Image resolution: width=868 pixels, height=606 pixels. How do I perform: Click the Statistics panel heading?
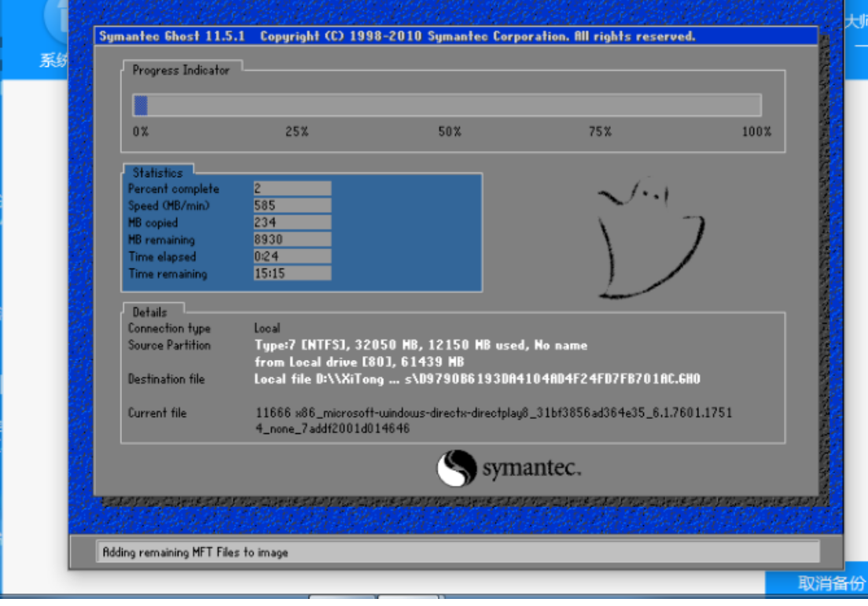(157, 173)
